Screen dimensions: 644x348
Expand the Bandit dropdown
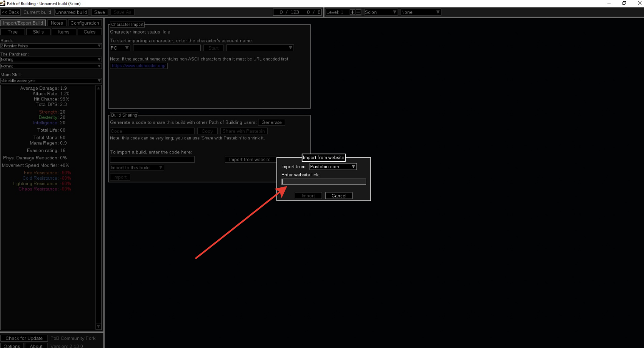pyautogui.click(x=51, y=46)
